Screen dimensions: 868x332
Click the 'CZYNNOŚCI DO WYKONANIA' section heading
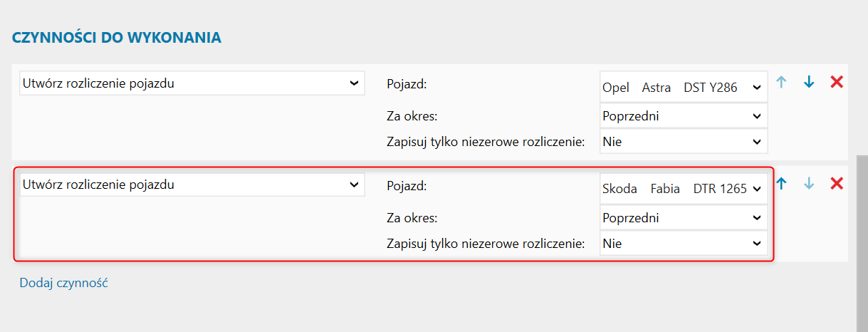(116, 38)
